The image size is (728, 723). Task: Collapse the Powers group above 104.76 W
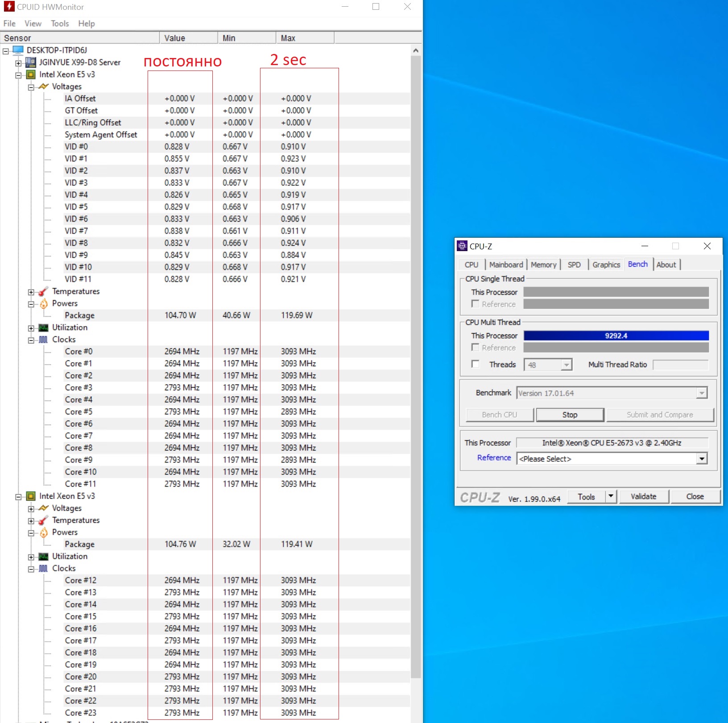pos(31,533)
